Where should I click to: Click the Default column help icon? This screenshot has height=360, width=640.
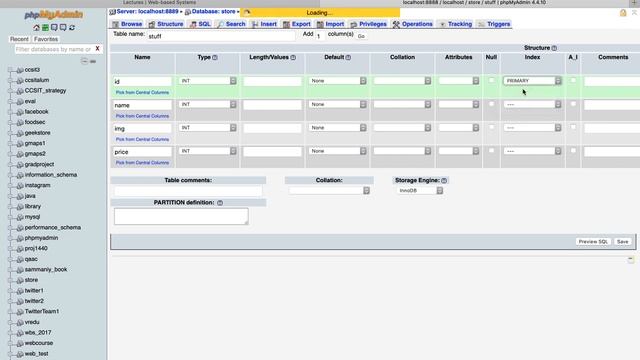click(x=348, y=58)
